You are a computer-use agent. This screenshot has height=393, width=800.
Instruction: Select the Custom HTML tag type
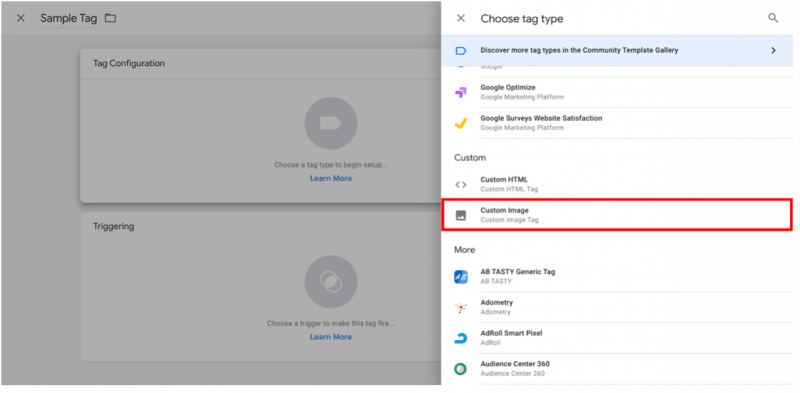point(617,184)
